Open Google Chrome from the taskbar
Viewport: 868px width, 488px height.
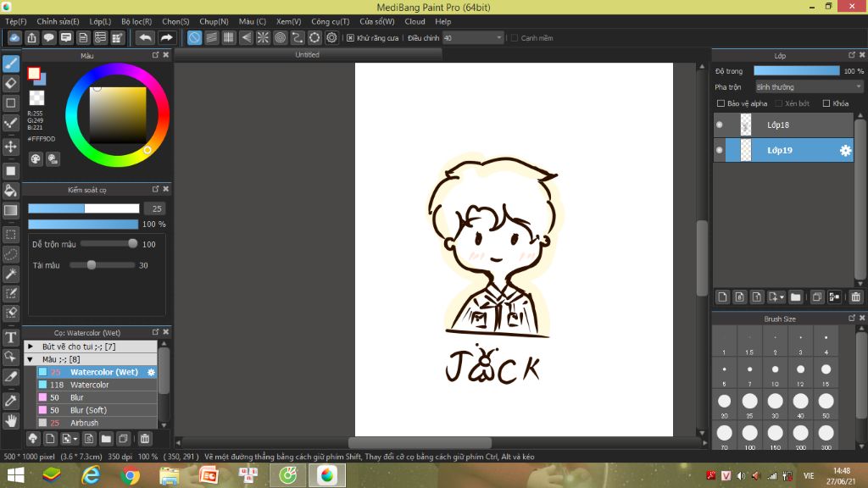tap(130, 475)
